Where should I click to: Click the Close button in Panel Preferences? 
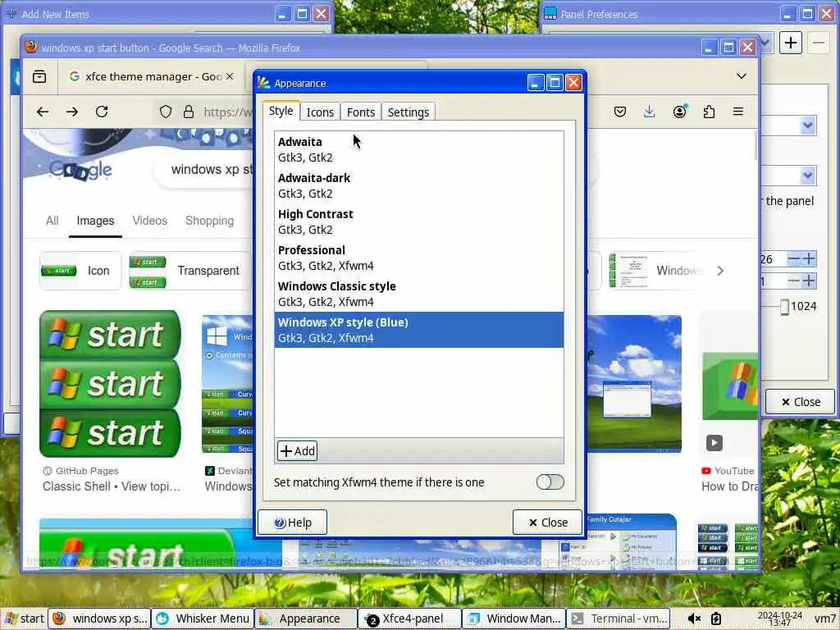pyautogui.click(x=800, y=402)
